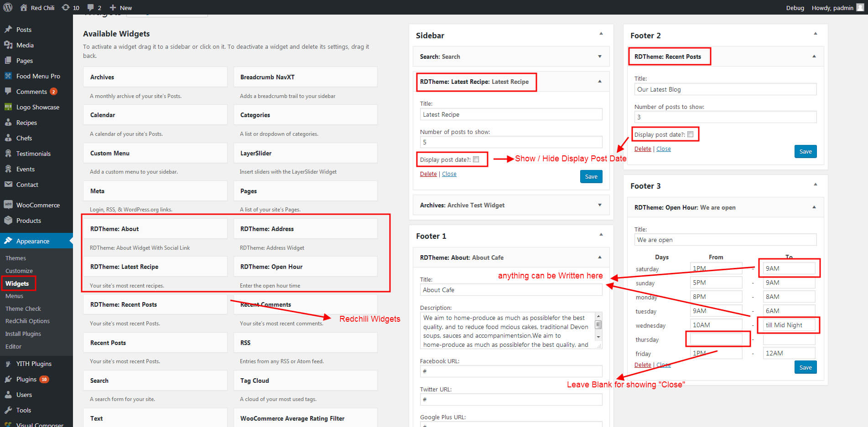This screenshot has width=868, height=427.
Task: Open Themes submenu item
Action: click(16, 258)
